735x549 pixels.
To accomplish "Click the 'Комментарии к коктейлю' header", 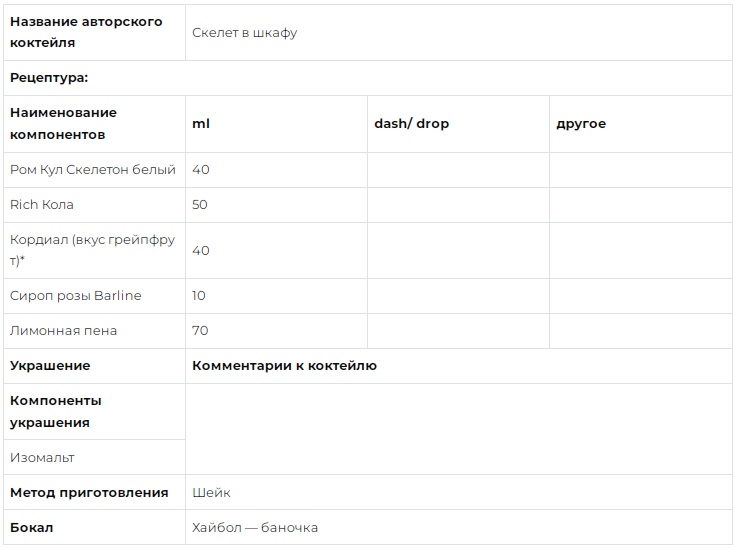I will (x=285, y=366).
